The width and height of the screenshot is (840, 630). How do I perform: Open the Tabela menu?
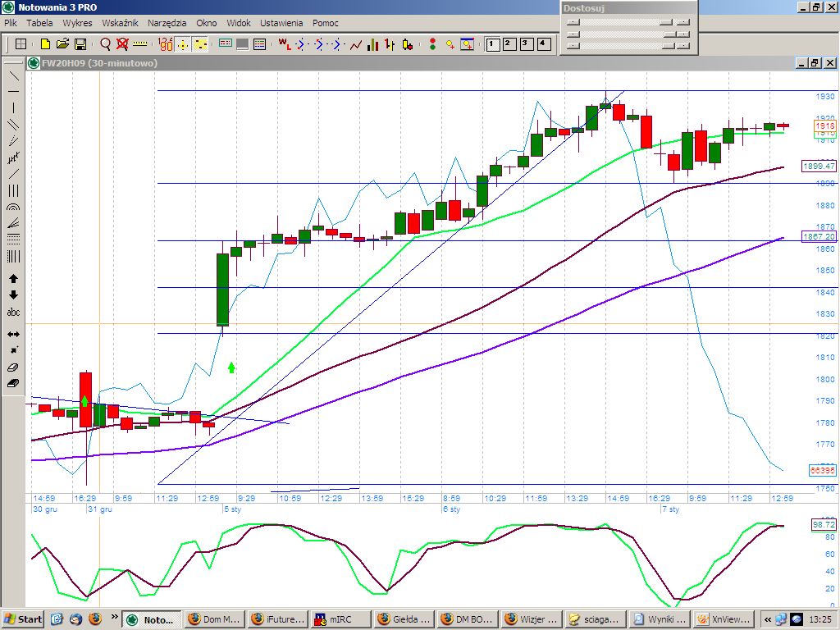click(x=39, y=23)
